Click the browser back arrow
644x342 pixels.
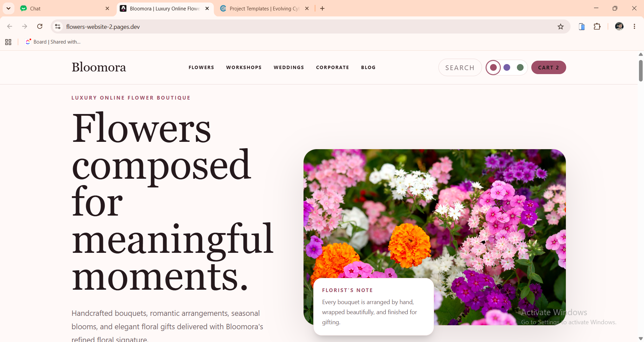click(10, 26)
